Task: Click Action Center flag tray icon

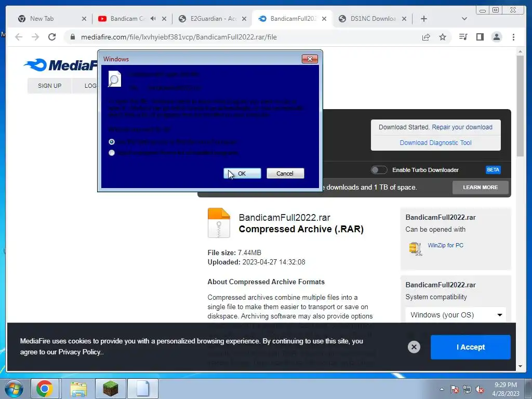Action: (x=454, y=390)
